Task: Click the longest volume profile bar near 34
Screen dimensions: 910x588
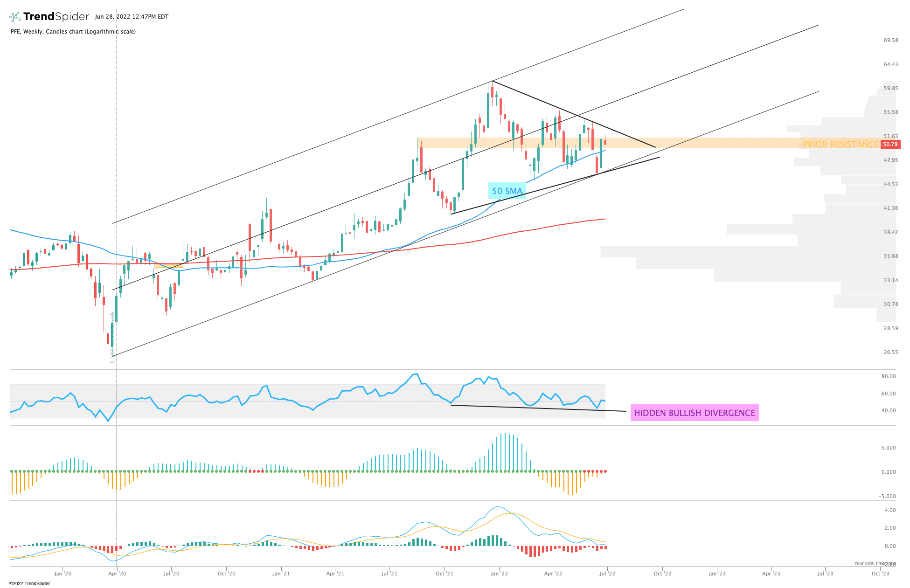Action: coord(748,252)
